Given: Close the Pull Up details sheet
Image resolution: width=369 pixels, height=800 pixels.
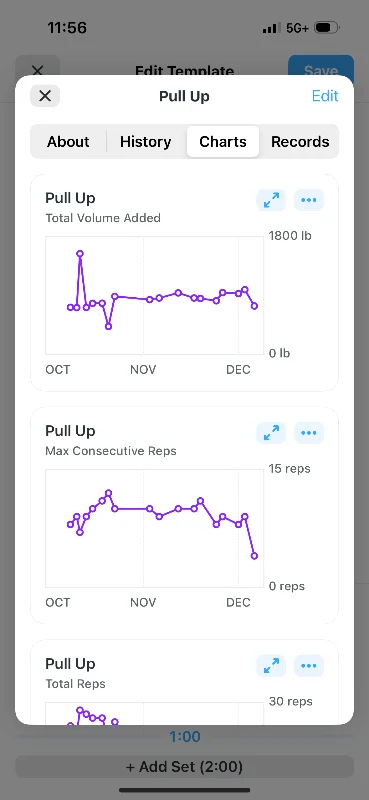Looking at the screenshot, I should (45, 96).
